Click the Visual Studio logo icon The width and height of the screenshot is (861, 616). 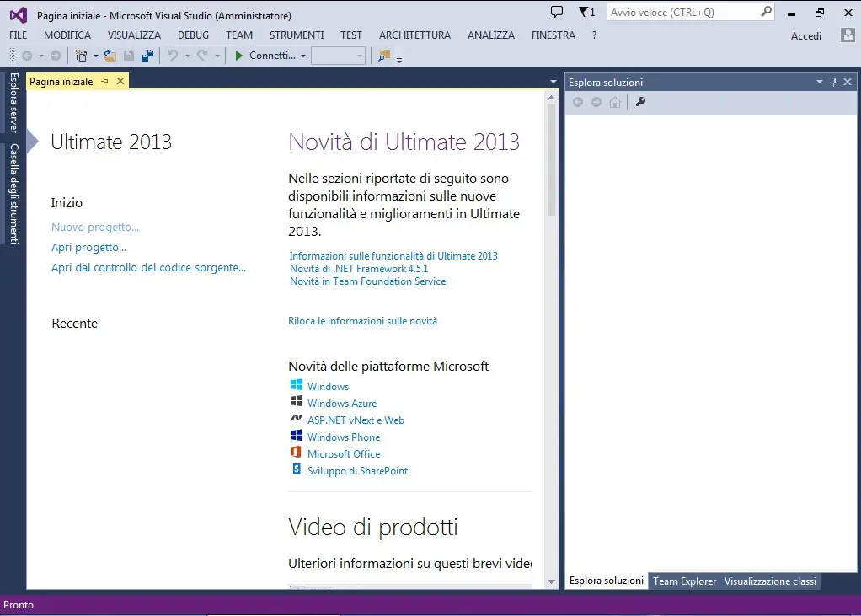pos(19,15)
